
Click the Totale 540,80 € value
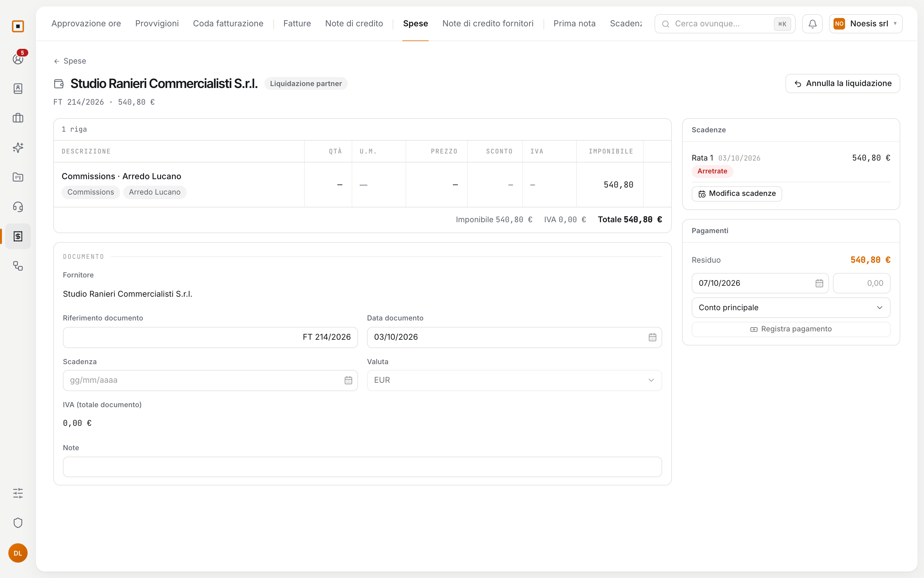click(x=630, y=220)
